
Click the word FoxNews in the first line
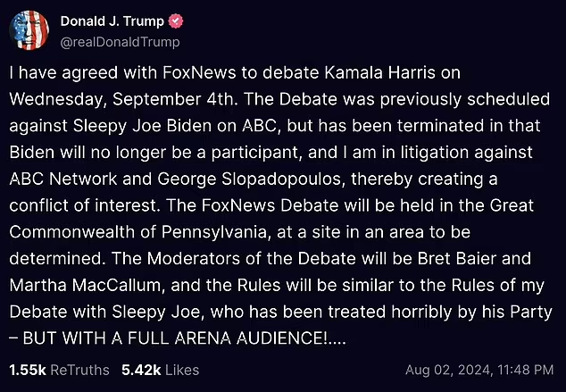(x=199, y=72)
